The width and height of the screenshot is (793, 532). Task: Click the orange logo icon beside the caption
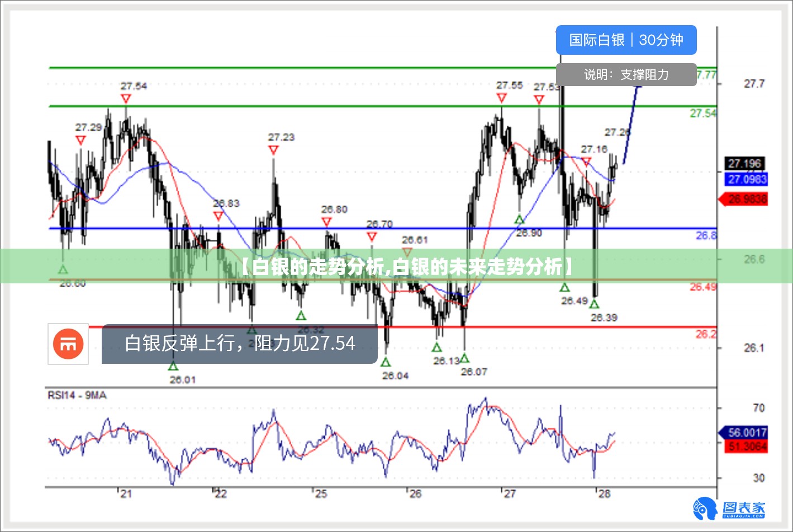68,344
